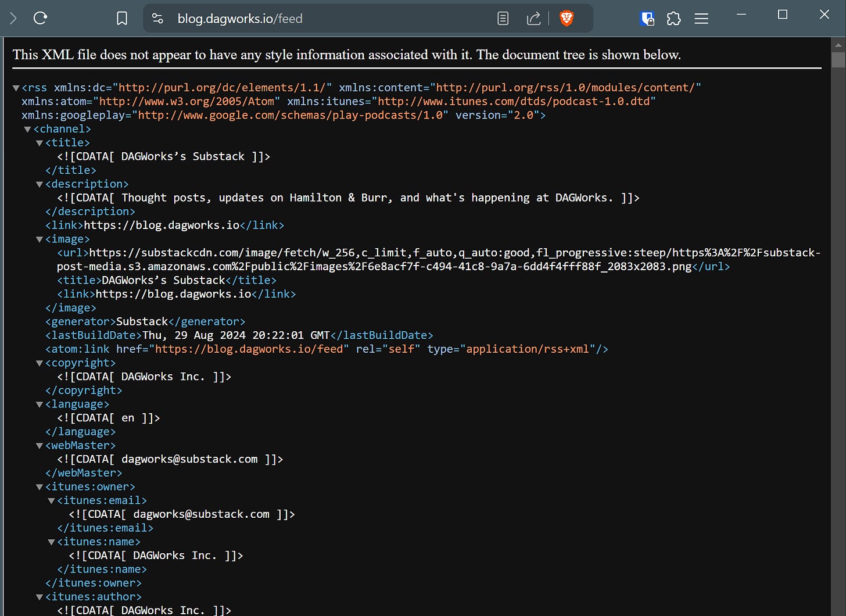Collapse the copyright element
Image resolution: width=846 pixels, height=616 pixels.
pos(40,363)
